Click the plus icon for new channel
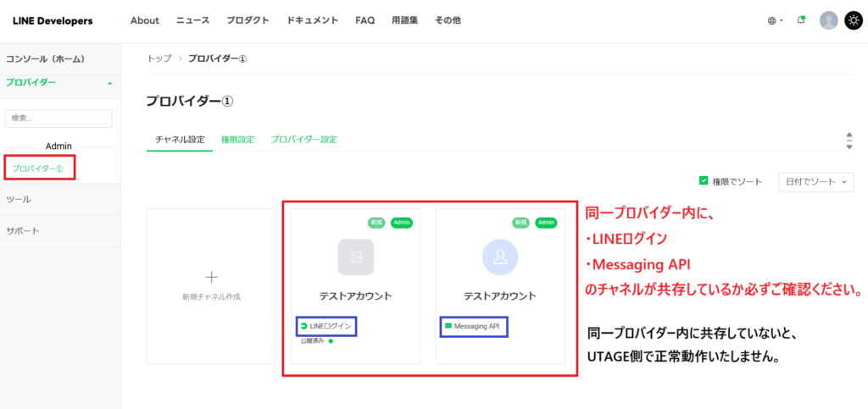This screenshot has height=409, width=868. pyautogui.click(x=212, y=277)
